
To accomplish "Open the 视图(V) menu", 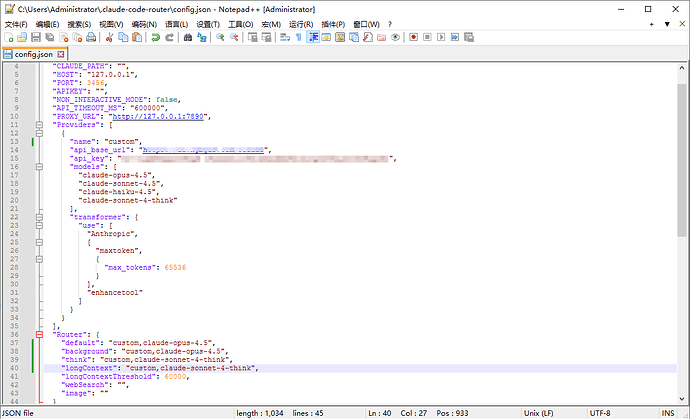I will pyautogui.click(x=111, y=24).
